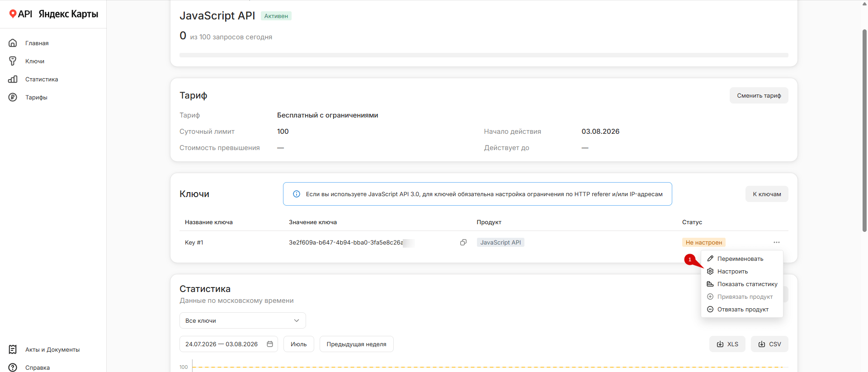The image size is (868, 372).
Task: Open Акты и Документы link
Action: [52, 349]
